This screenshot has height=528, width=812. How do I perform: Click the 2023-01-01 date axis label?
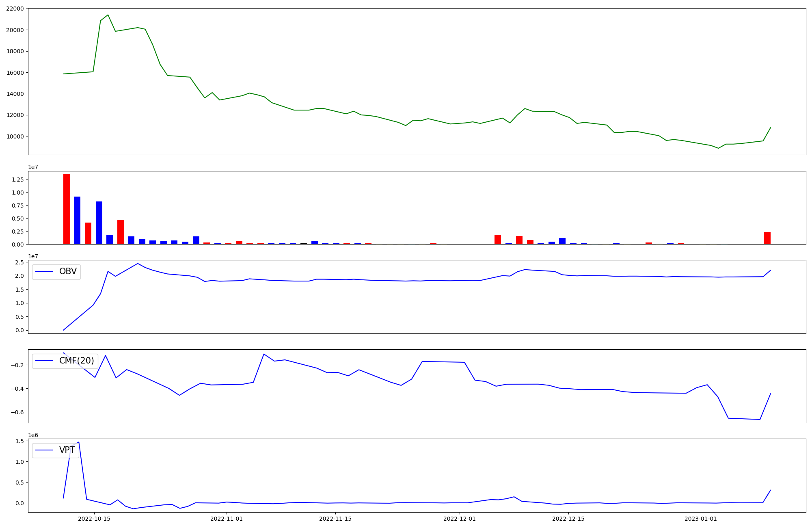pos(701,519)
